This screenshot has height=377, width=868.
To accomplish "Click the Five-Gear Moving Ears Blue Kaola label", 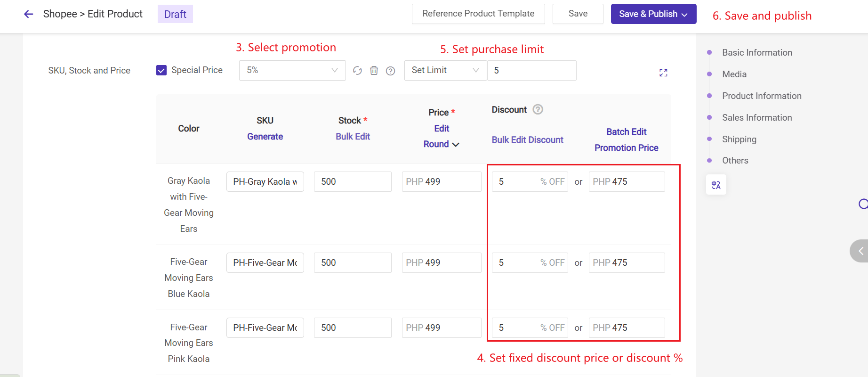I will point(189,278).
